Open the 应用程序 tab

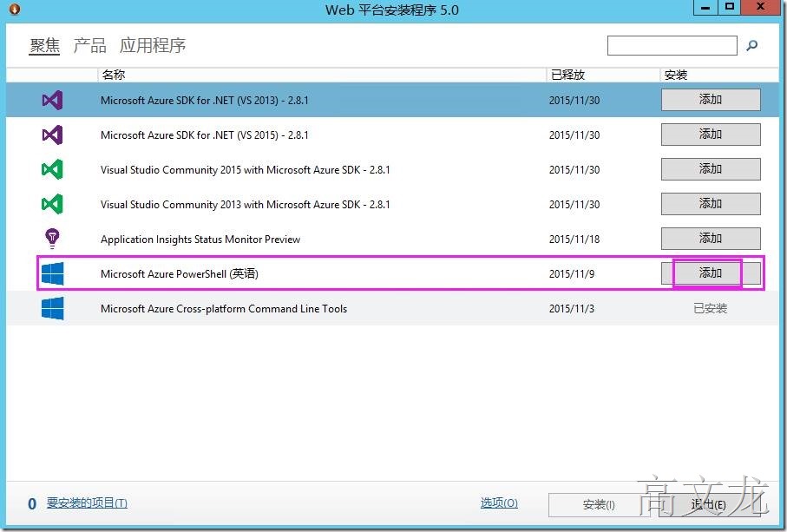pyautogui.click(x=153, y=46)
